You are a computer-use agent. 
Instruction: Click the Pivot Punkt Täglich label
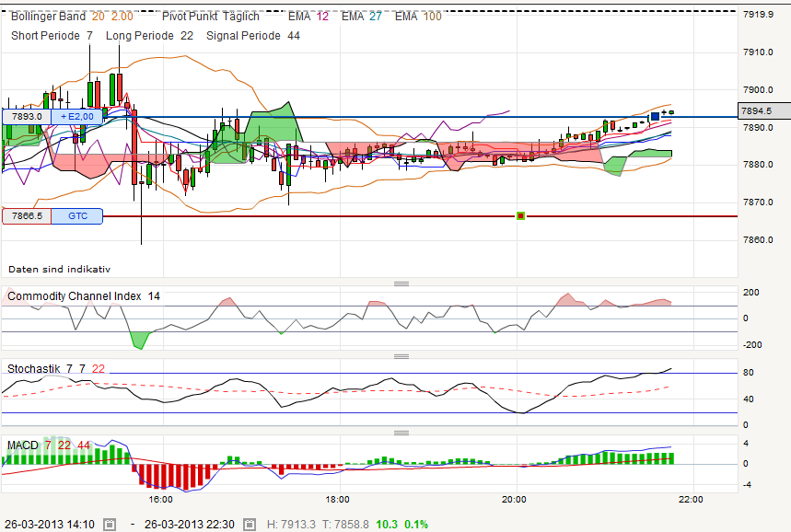[x=210, y=17]
